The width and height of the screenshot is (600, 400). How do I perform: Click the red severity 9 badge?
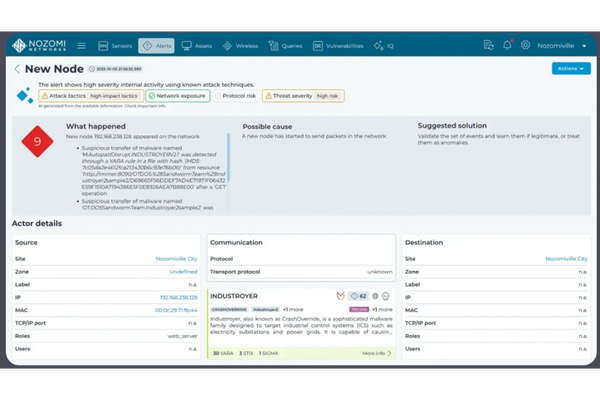tap(37, 142)
